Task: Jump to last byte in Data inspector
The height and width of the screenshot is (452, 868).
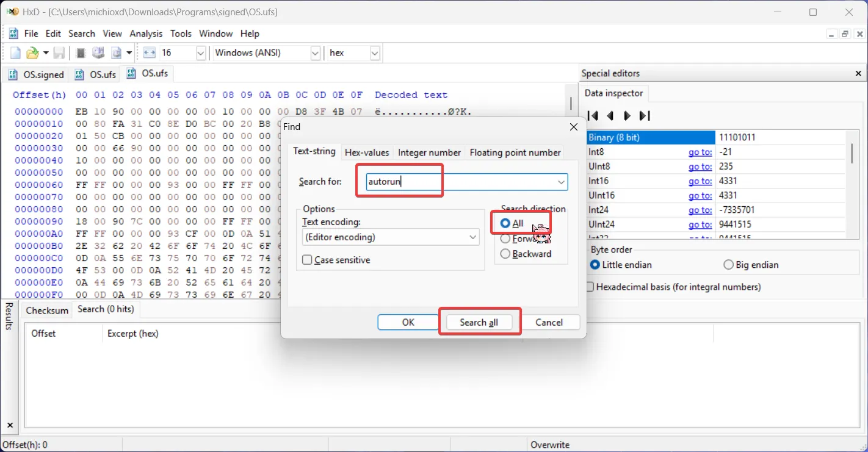Action: click(x=645, y=116)
